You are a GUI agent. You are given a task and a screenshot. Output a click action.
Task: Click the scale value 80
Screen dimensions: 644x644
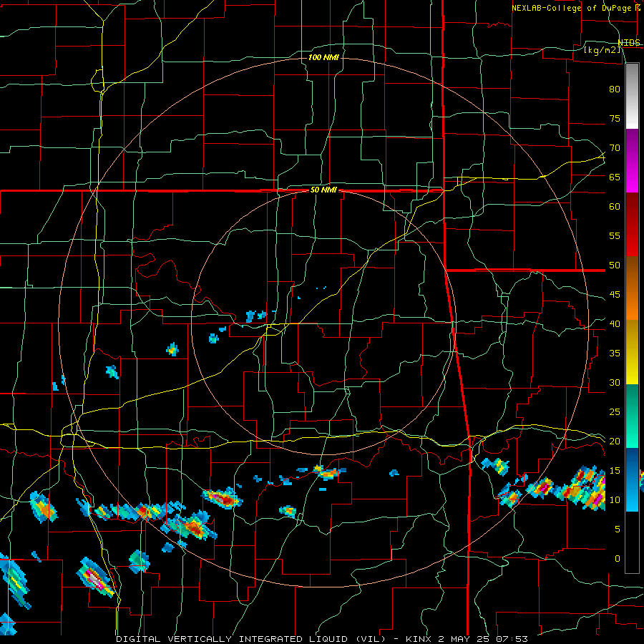(615, 89)
